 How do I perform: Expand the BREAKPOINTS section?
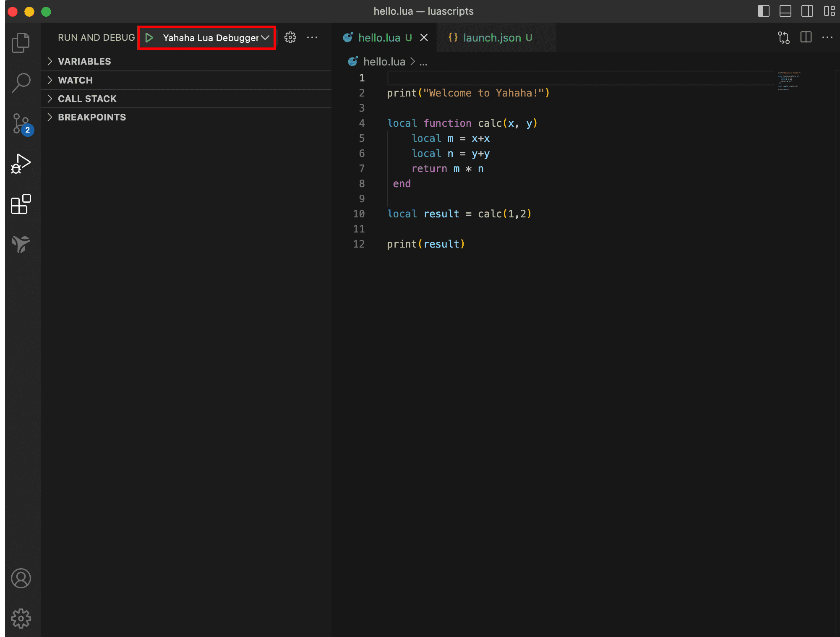(91, 117)
